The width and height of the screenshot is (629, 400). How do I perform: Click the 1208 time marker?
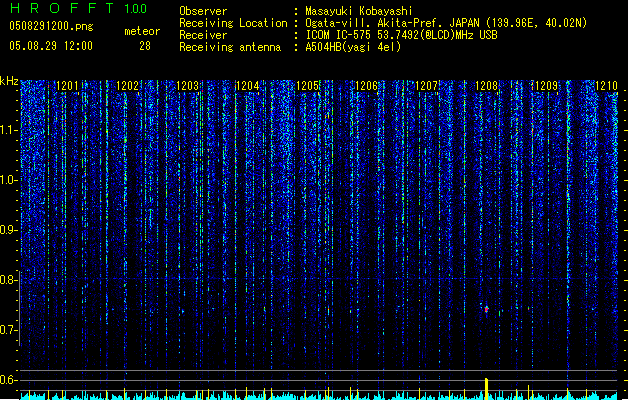(x=486, y=85)
